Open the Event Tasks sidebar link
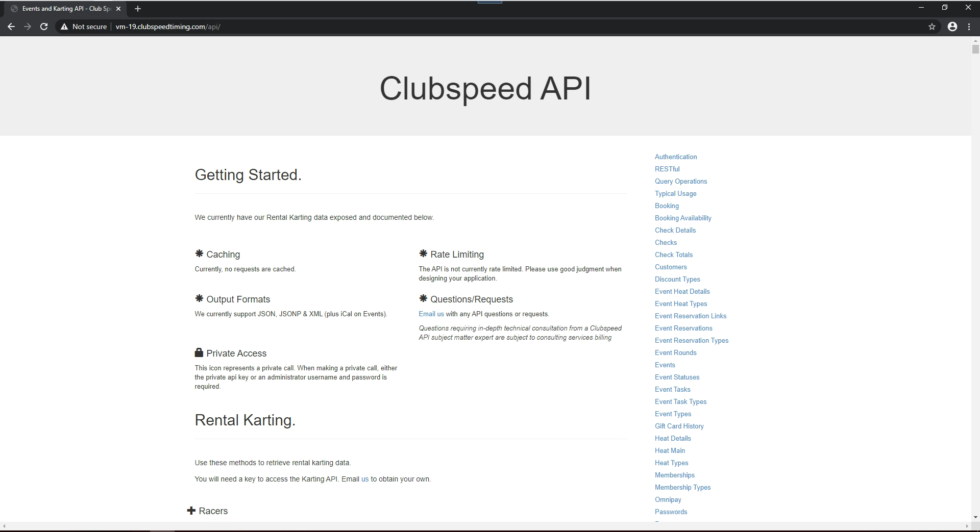Image resolution: width=980 pixels, height=532 pixels. [x=672, y=390]
